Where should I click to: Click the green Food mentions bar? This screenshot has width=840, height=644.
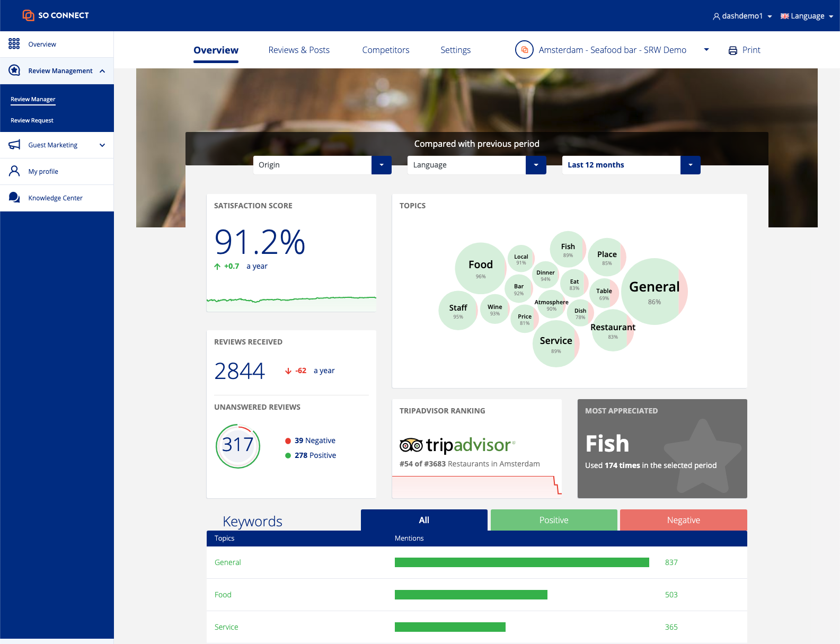coord(471,595)
